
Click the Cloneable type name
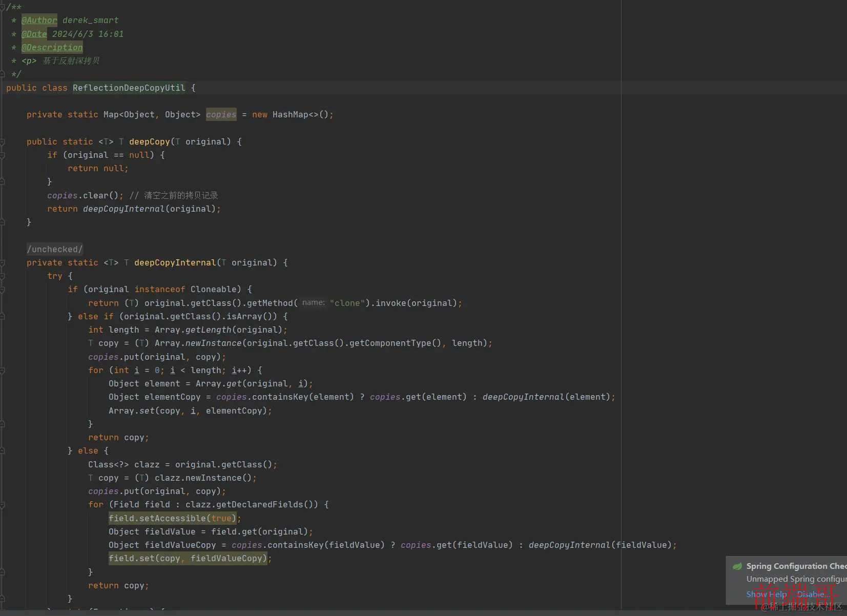coord(214,289)
